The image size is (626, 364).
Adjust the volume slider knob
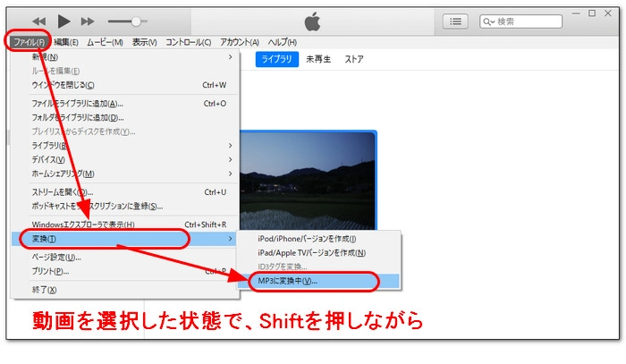click(x=136, y=21)
